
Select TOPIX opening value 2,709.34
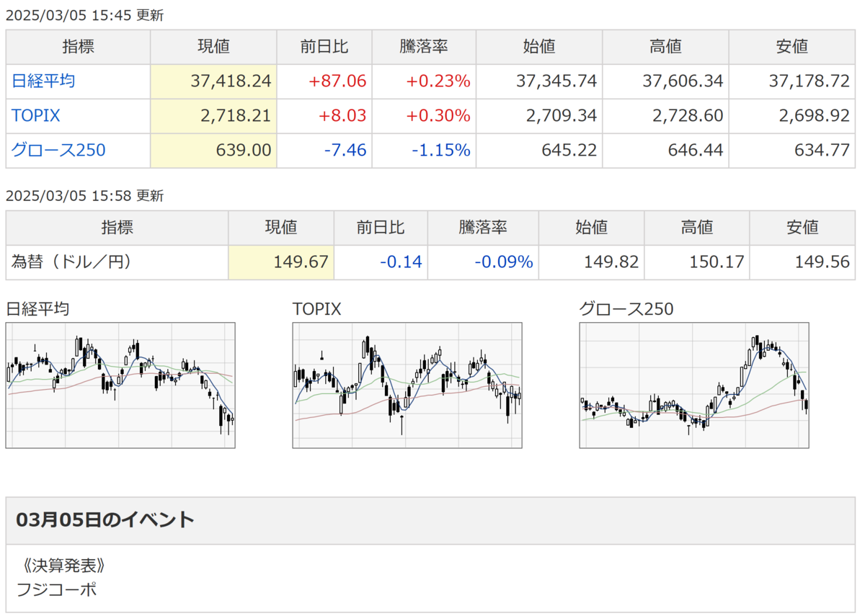pyautogui.click(x=562, y=116)
